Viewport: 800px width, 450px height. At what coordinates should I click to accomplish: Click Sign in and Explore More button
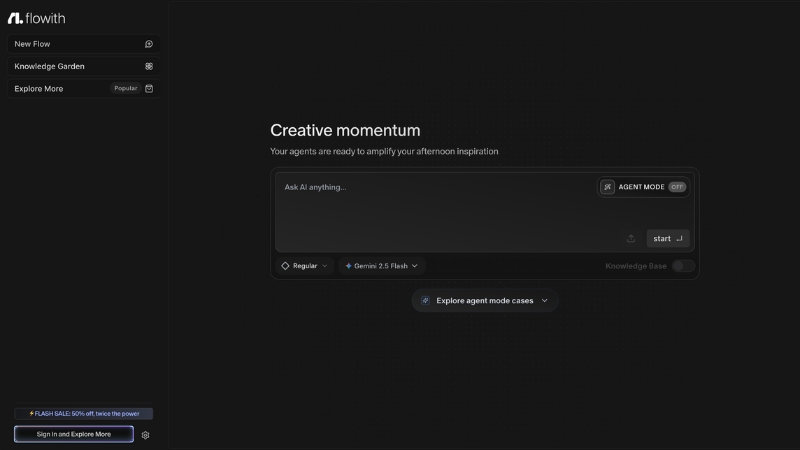(74, 434)
